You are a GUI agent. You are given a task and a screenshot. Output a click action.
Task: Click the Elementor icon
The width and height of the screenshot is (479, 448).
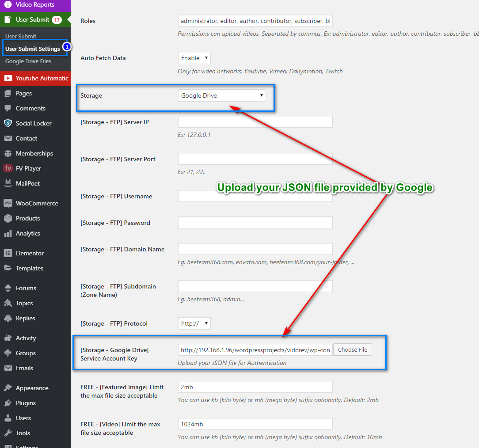(8, 253)
